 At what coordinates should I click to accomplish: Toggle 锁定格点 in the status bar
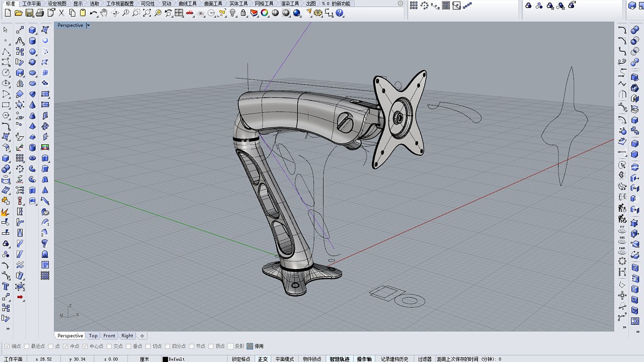tap(241, 359)
